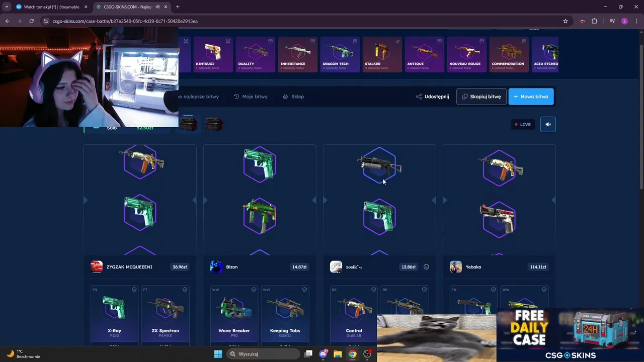Go back in browser history
This screenshot has width=644, height=362.
tap(7, 21)
